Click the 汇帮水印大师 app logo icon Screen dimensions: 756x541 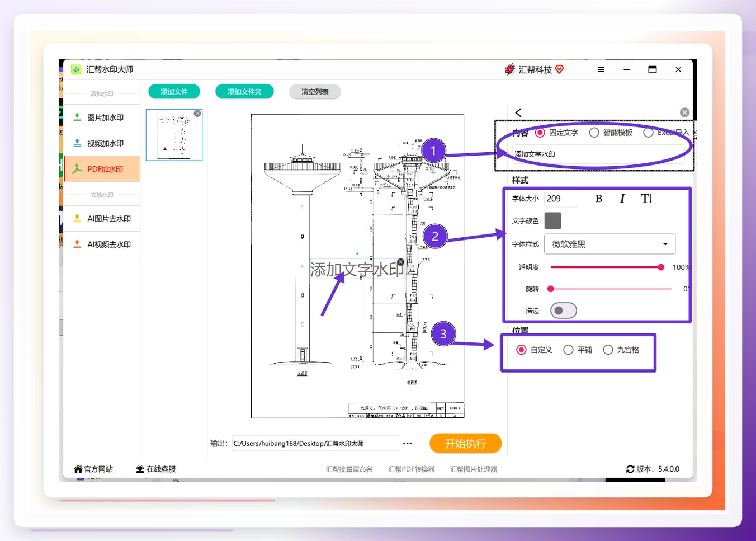[x=76, y=69]
